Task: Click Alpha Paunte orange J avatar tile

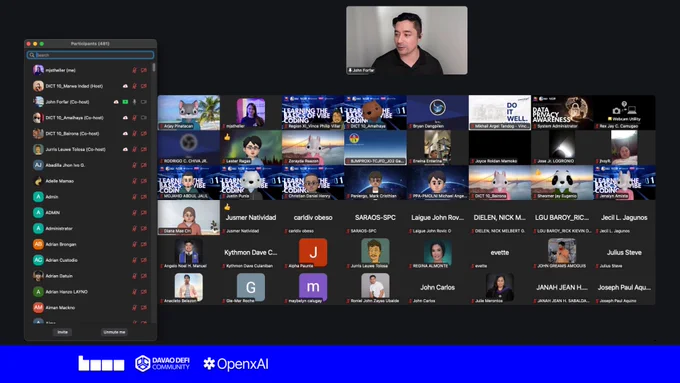Action: point(313,252)
